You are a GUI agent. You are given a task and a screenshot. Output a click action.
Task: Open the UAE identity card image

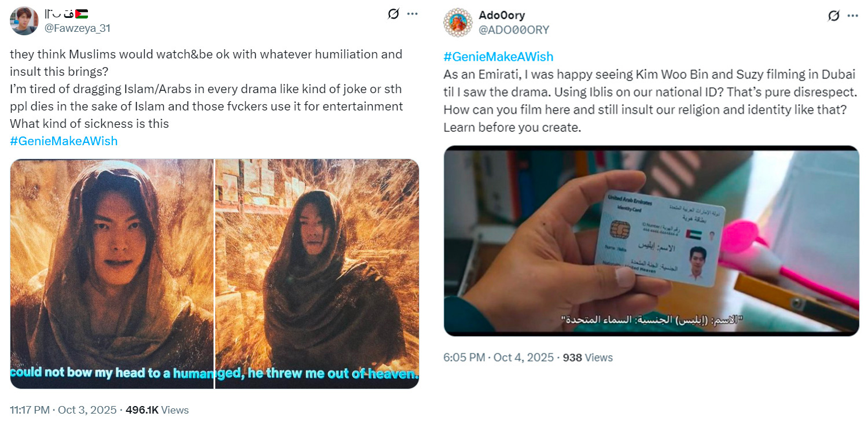652,241
